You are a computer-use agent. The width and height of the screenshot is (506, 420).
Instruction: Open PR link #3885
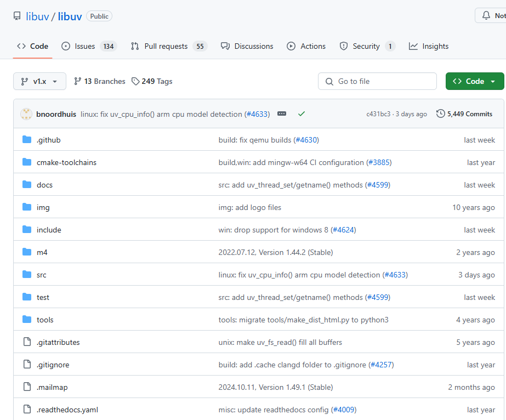click(379, 162)
